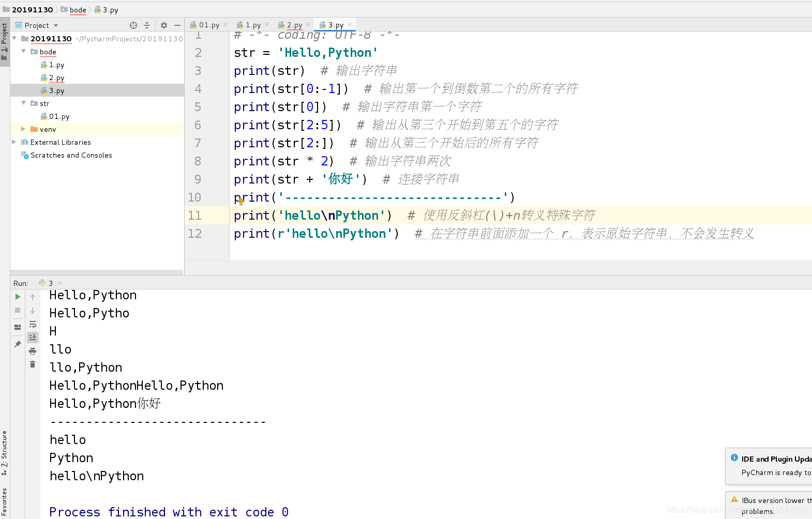This screenshot has height=519, width=812.
Task: Toggle soft-wrap in Run console
Action: point(33,324)
